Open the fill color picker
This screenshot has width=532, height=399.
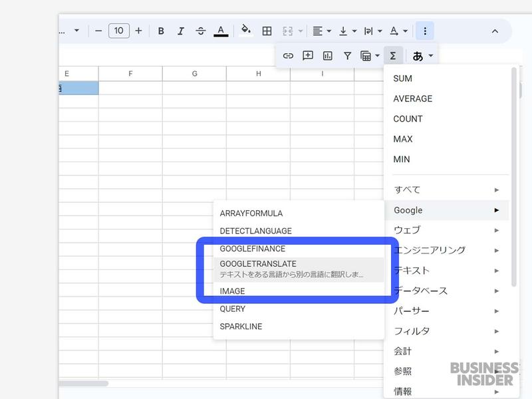[x=246, y=30]
